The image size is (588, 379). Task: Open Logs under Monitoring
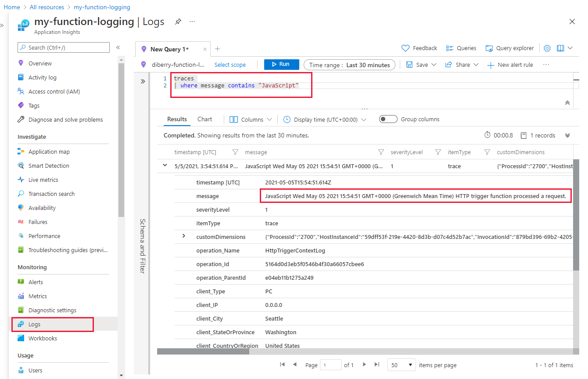tap(53, 324)
